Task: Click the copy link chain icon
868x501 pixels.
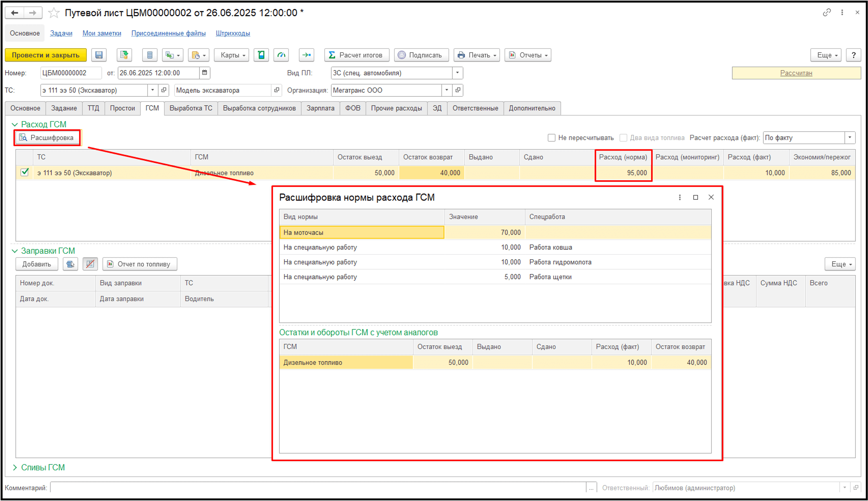Action: click(x=827, y=13)
